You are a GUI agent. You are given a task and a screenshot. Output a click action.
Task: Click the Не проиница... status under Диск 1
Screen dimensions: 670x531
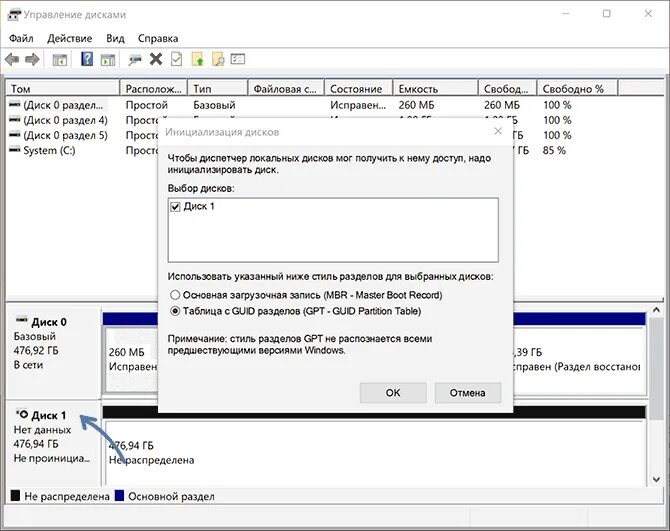[52, 458]
